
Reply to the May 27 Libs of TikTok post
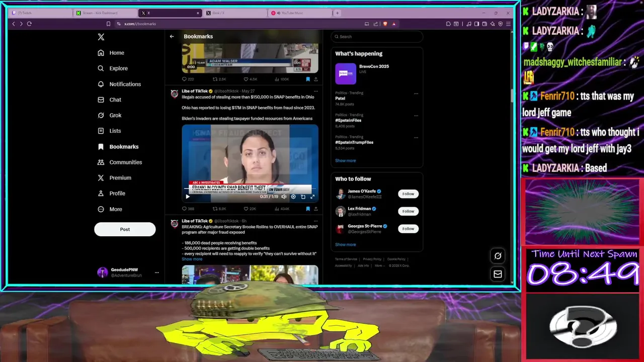click(188, 209)
